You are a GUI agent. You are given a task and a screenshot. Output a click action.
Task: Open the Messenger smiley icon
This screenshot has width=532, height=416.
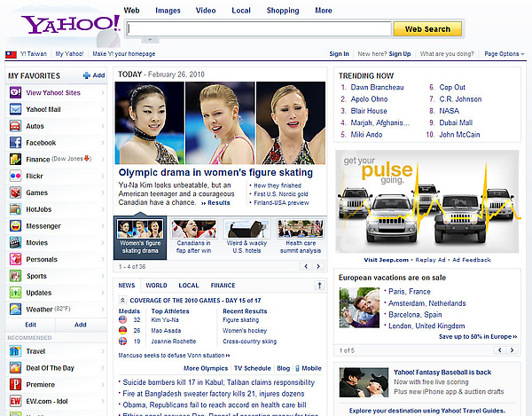click(x=15, y=225)
